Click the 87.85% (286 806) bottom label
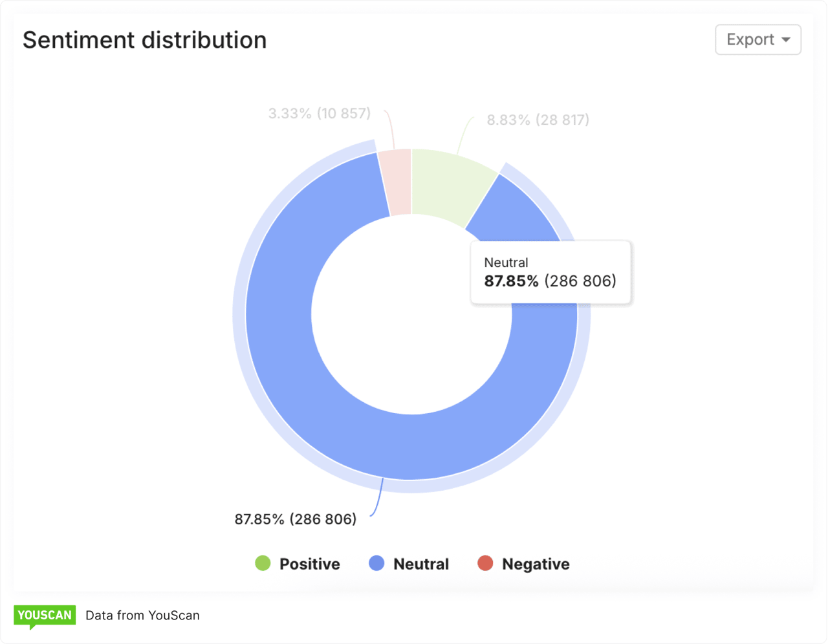Viewport: 828px width, 644px height. (x=295, y=519)
